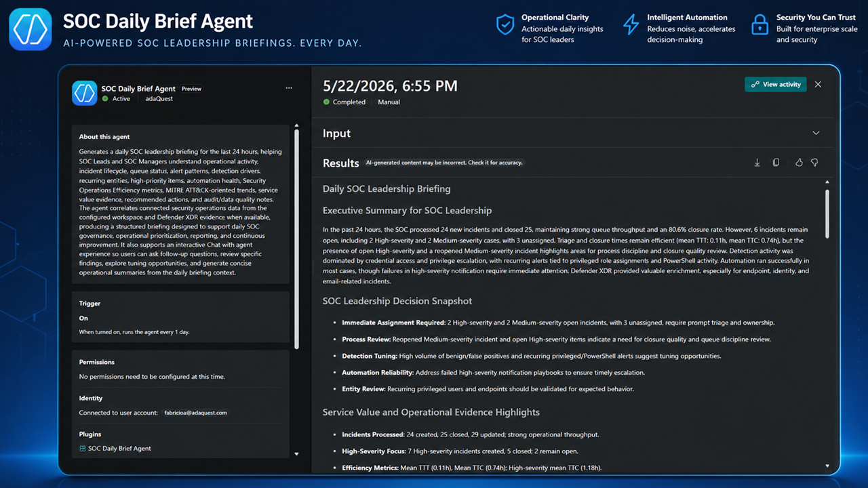This screenshot has width=868, height=488.
Task: Click the Service Value and Operational Evidence heading
Action: click(431, 412)
